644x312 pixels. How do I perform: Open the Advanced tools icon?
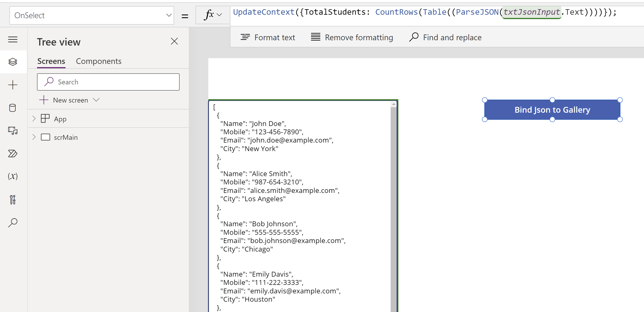(x=13, y=200)
